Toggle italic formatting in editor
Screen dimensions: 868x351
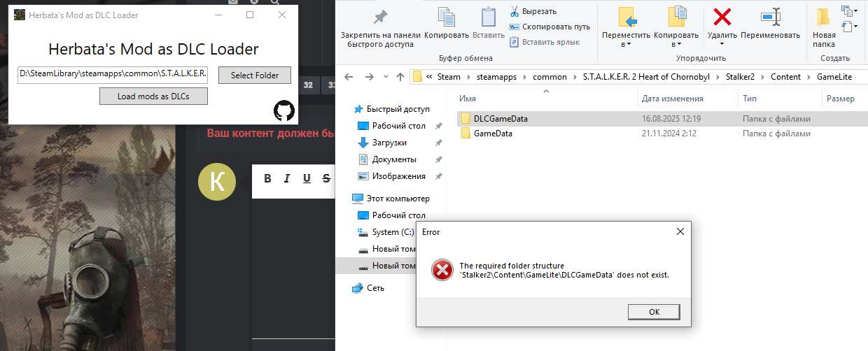click(x=287, y=178)
